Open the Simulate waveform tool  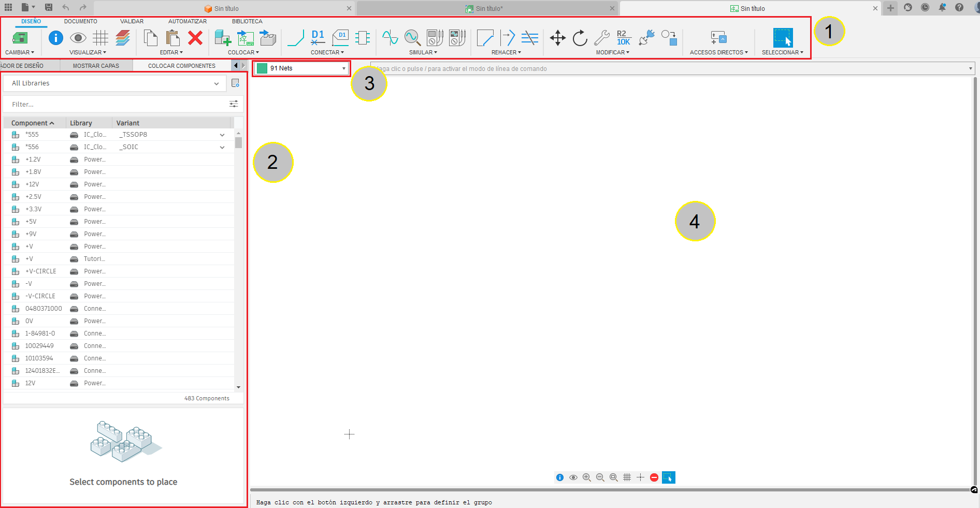point(390,37)
